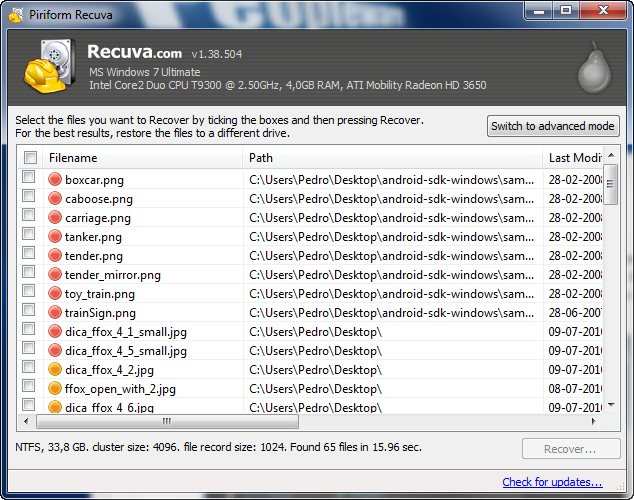This screenshot has height=500, width=634.
Task: Tick the checkbox for carriage.png
Action: point(28,215)
